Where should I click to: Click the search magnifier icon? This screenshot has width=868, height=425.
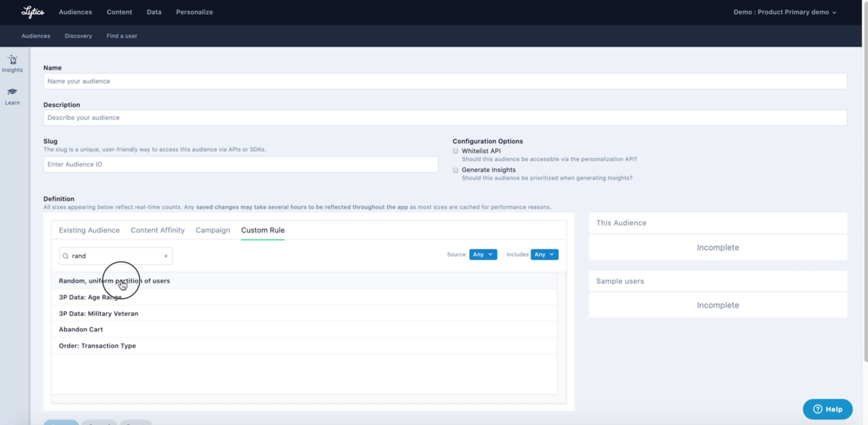[x=65, y=256]
